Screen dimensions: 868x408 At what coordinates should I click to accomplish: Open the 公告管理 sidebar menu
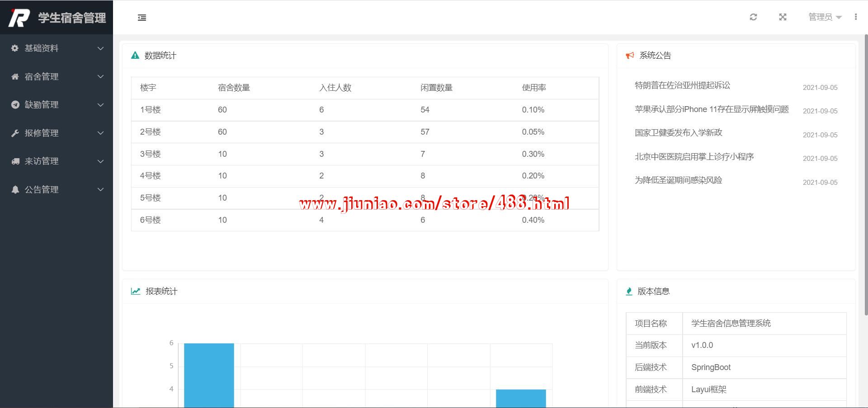[x=57, y=190]
